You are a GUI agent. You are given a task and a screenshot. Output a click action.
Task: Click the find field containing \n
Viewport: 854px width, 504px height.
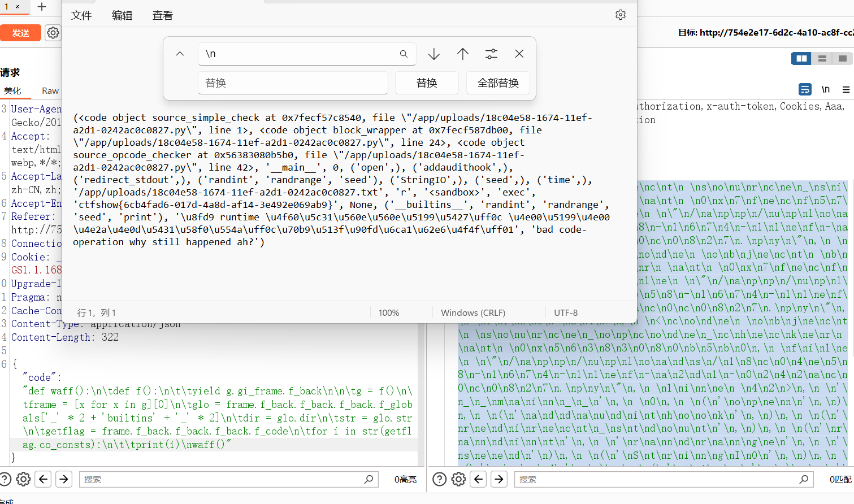(x=307, y=54)
